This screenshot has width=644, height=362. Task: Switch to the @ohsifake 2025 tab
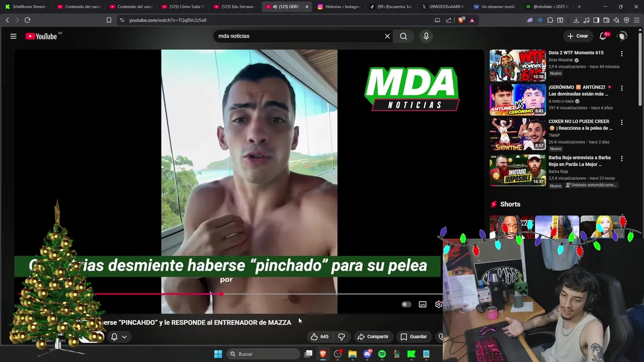(547, 7)
